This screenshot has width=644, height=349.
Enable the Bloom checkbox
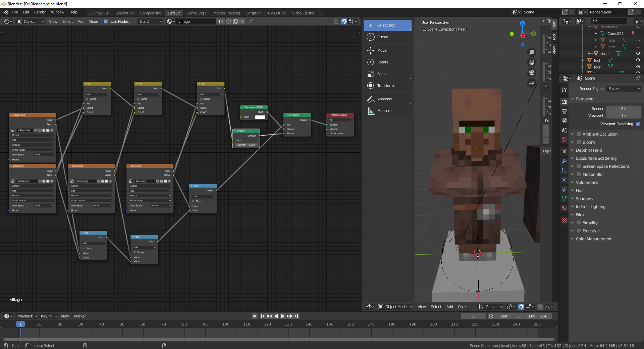pyautogui.click(x=579, y=142)
